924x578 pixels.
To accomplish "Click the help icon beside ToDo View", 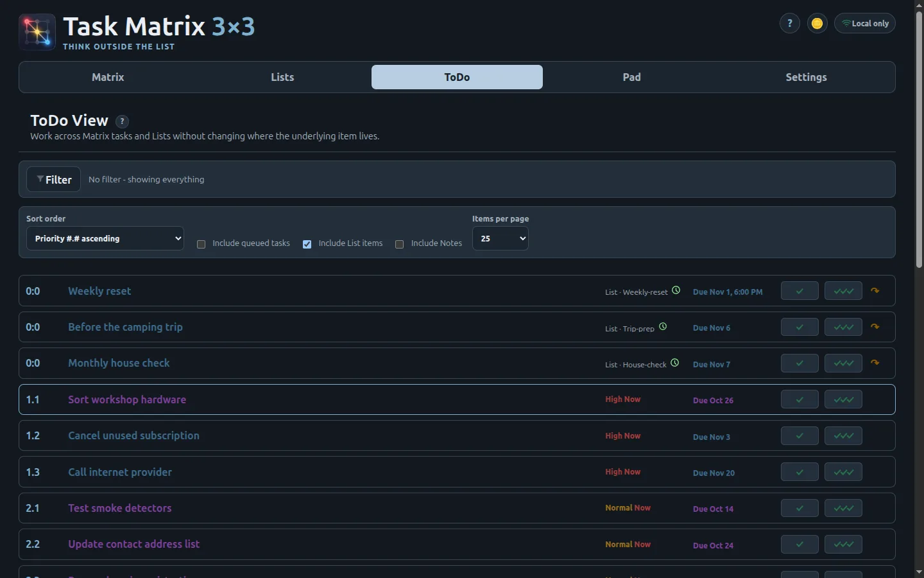I will coord(122,121).
